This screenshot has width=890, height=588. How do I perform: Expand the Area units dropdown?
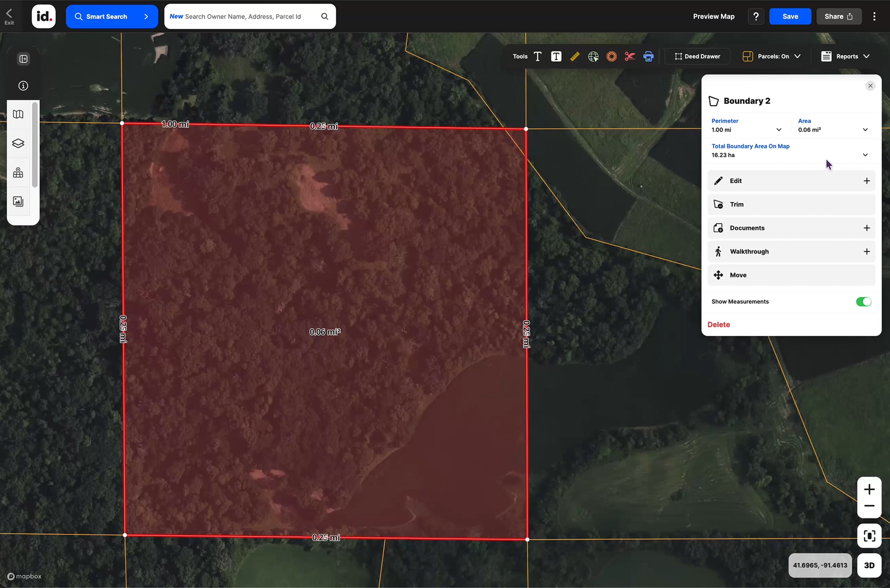coord(865,129)
